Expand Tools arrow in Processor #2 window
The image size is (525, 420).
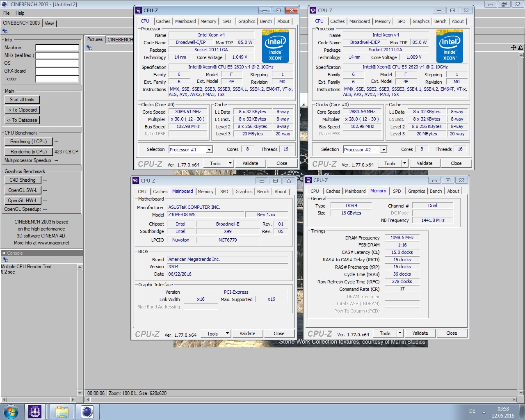[x=404, y=163]
